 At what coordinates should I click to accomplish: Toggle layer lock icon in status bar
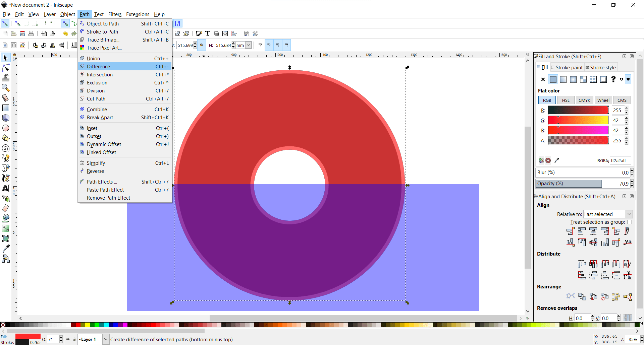pos(74,339)
